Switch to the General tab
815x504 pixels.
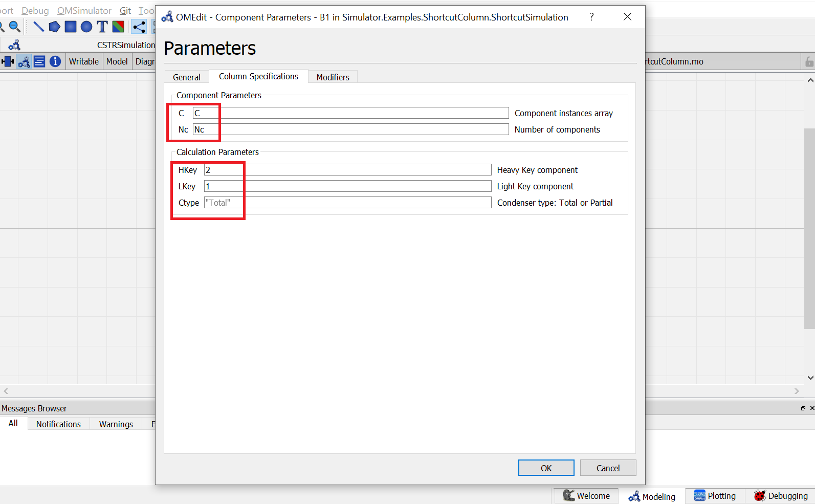187,77
